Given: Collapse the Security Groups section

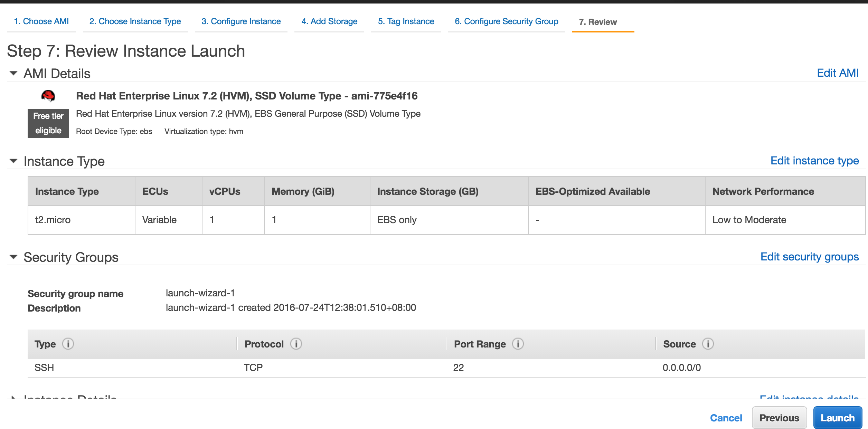Looking at the screenshot, I should [x=13, y=257].
